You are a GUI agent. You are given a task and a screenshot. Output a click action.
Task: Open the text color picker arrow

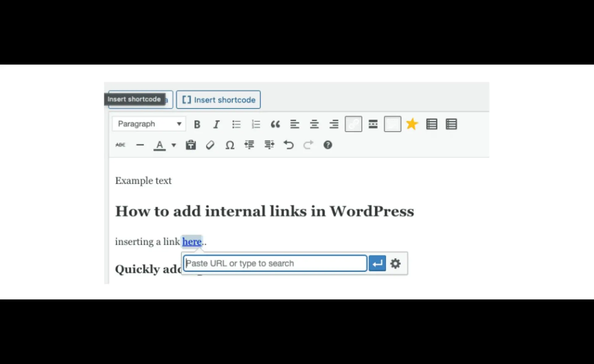[x=174, y=145]
